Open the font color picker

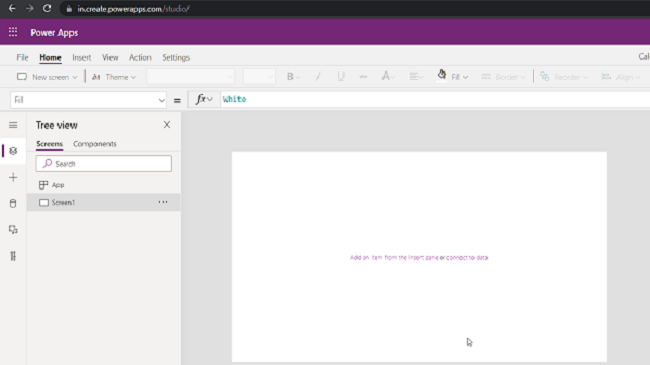(x=388, y=76)
